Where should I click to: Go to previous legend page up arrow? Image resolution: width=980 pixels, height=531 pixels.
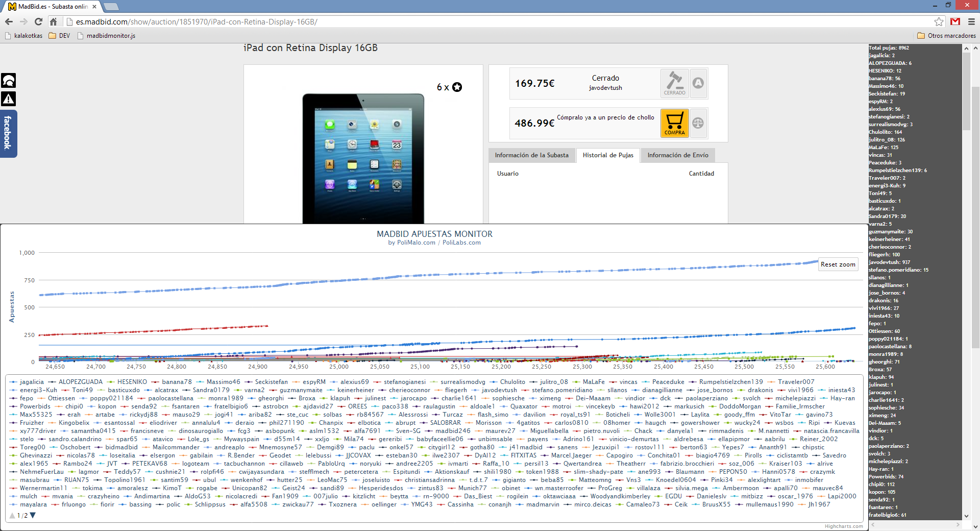[x=13, y=515]
